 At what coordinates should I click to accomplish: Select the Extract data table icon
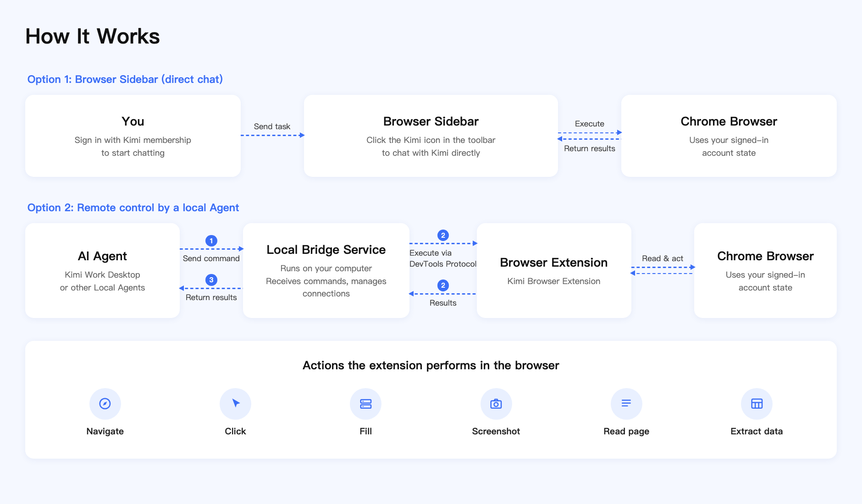(x=757, y=404)
